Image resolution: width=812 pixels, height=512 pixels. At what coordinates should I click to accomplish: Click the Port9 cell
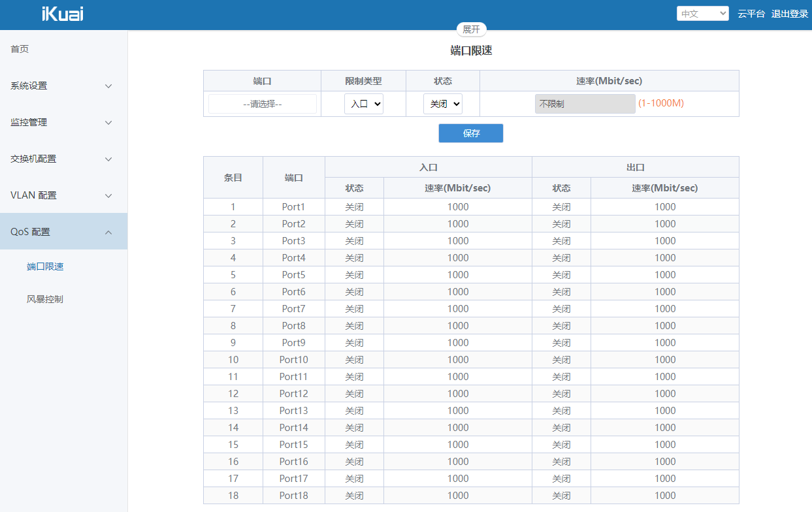pos(294,343)
